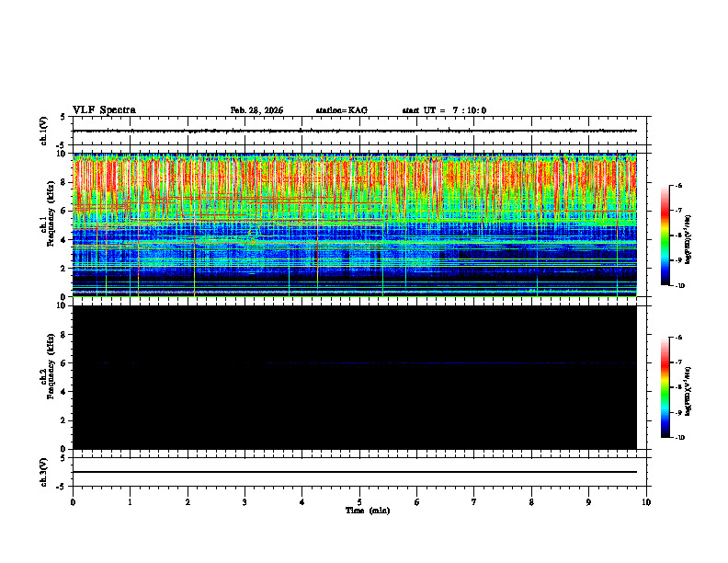Click the ch.1 spectrogram plot area
This screenshot has width=728, height=563.
[x=355, y=224]
